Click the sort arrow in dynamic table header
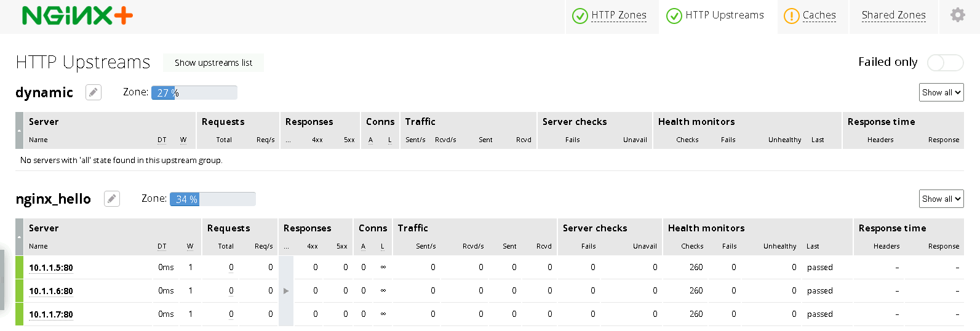 tap(19, 130)
